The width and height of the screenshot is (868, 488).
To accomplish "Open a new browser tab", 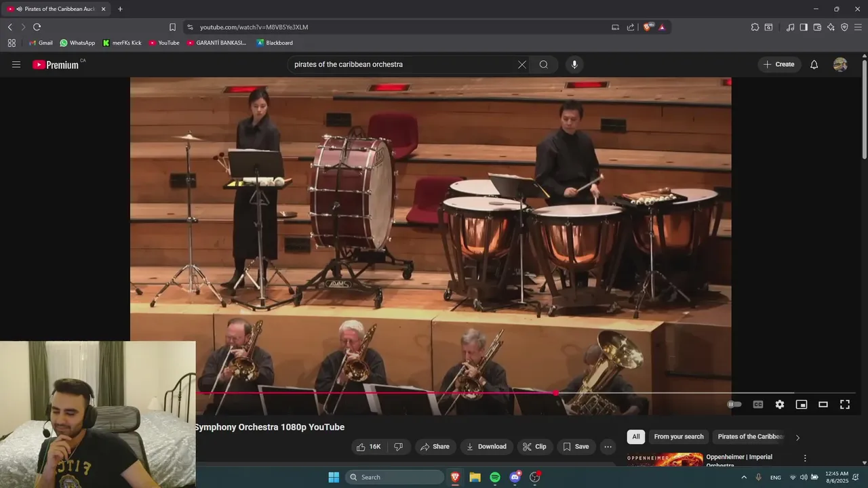I will (x=120, y=9).
